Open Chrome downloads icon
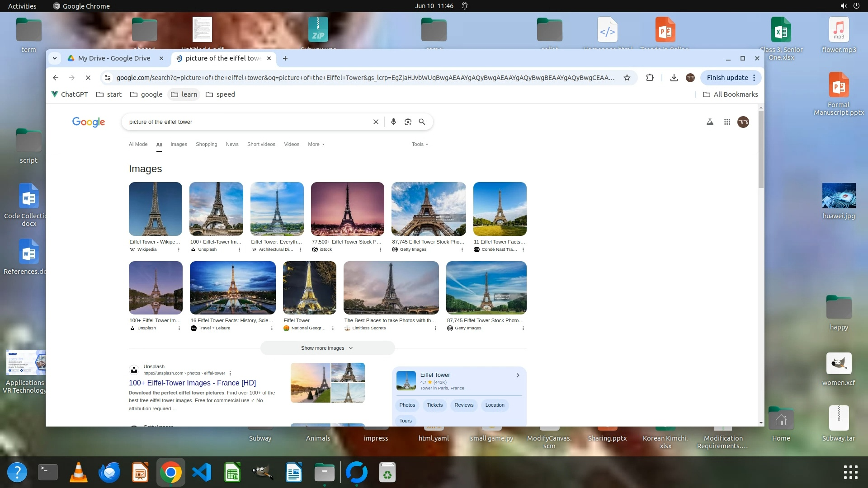868x488 pixels. (674, 78)
